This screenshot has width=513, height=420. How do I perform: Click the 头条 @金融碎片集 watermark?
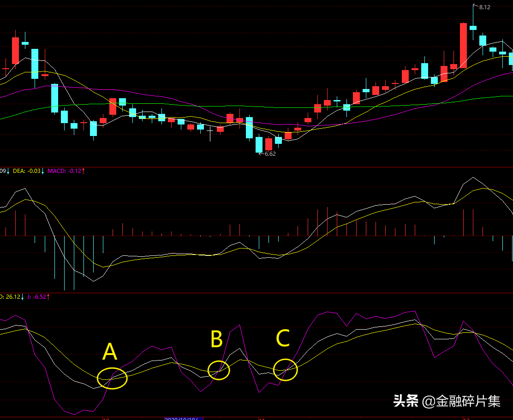[x=447, y=401]
